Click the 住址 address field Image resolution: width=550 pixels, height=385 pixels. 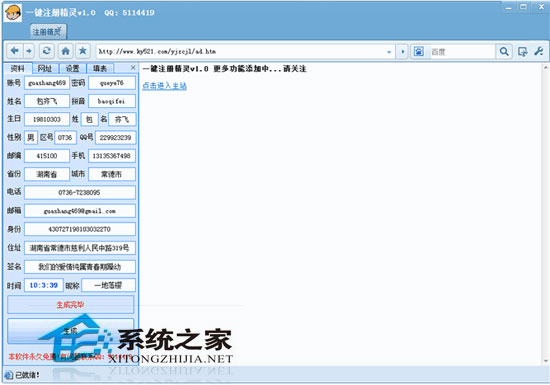80,248
